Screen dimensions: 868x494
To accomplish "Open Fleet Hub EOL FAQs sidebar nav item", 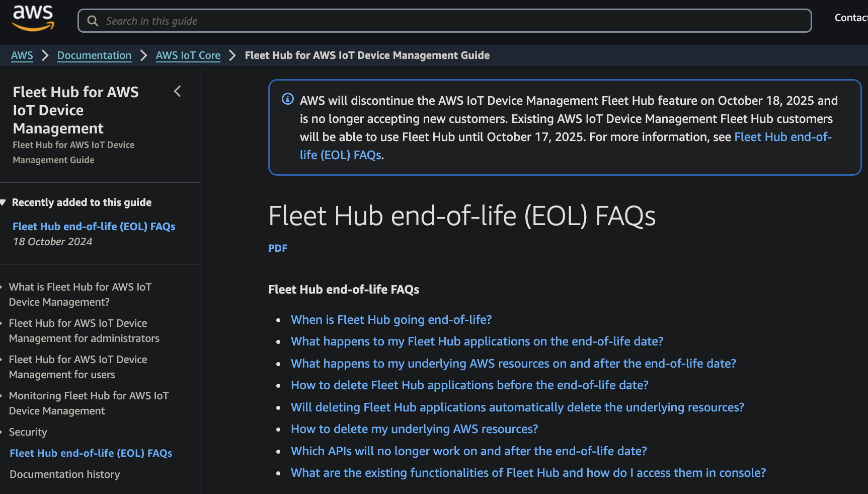I will (91, 453).
